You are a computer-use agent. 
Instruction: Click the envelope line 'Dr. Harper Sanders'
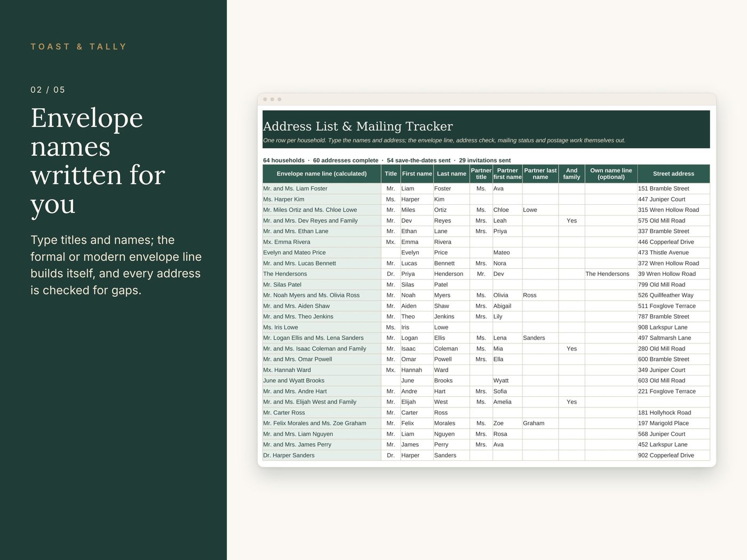(x=322, y=455)
